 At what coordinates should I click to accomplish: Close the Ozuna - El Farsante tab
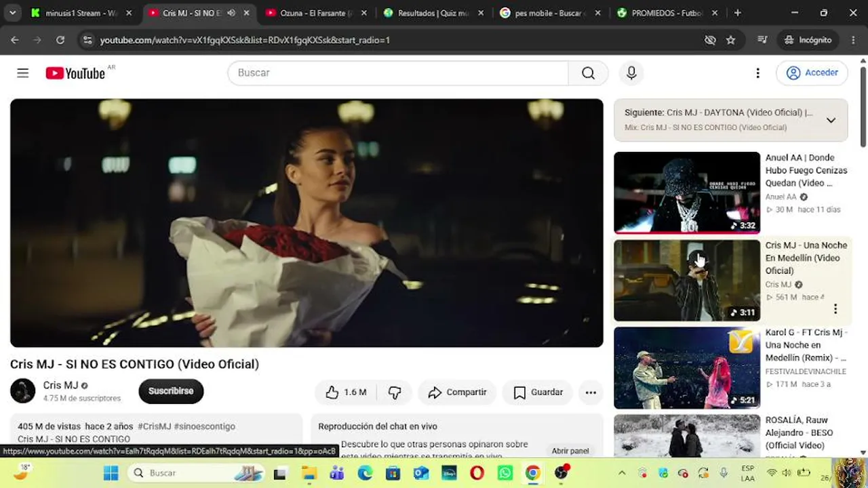pos(363,13)
